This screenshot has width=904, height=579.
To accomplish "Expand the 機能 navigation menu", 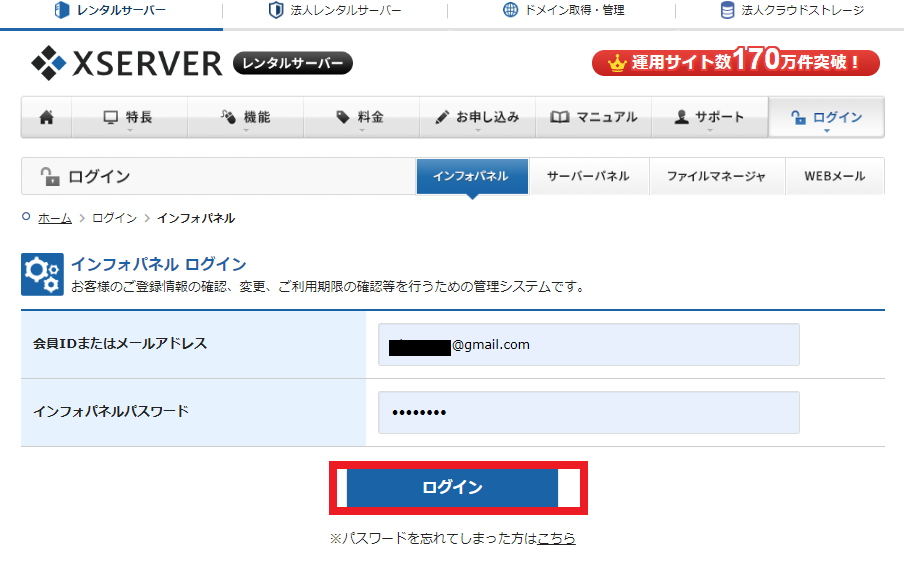I will 245,118.
